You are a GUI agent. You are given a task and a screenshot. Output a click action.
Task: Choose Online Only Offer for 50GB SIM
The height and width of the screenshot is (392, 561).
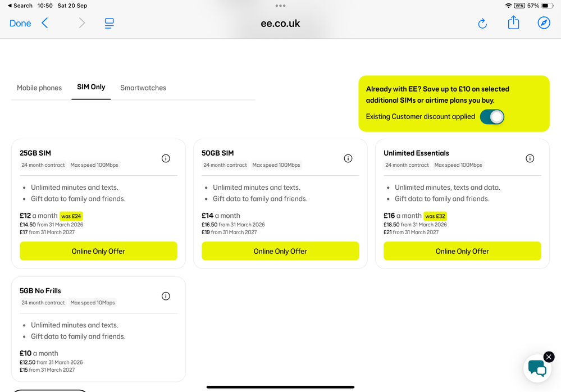tap(280, 251)
